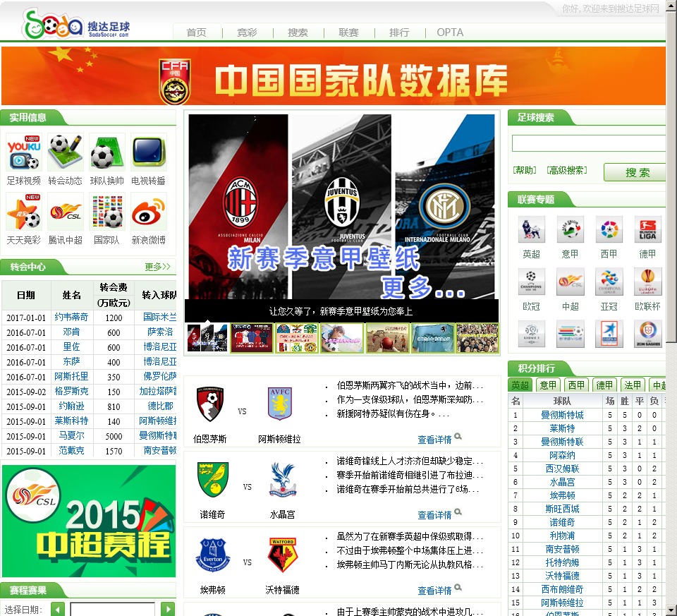Image resolution: width=677 pixels, height=616 pixels.
Task: Click the 沃特福德 Watford crest
Action: (x=282, y=555)
